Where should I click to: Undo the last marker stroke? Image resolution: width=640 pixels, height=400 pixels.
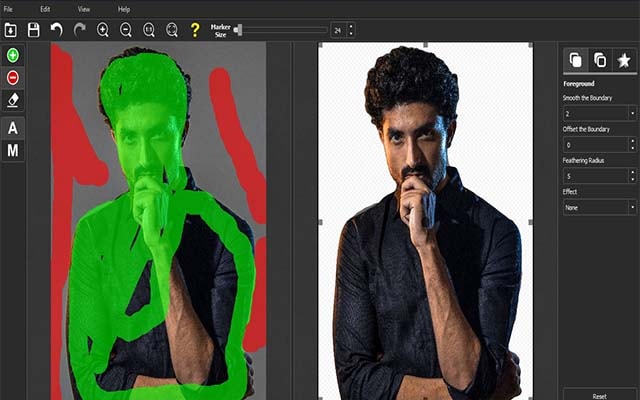[x=57, y=30]
